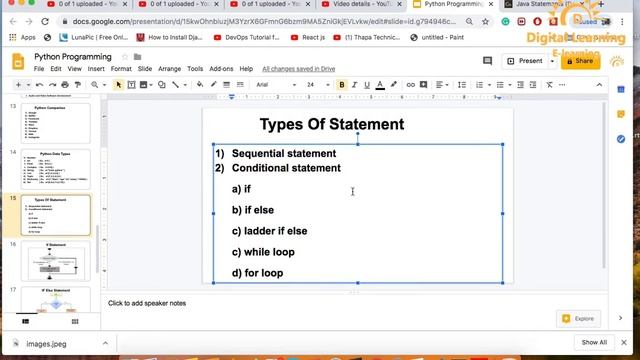The image size is (640, 360).
Task: Open the Slide menu
Action: tap(145, 69)
